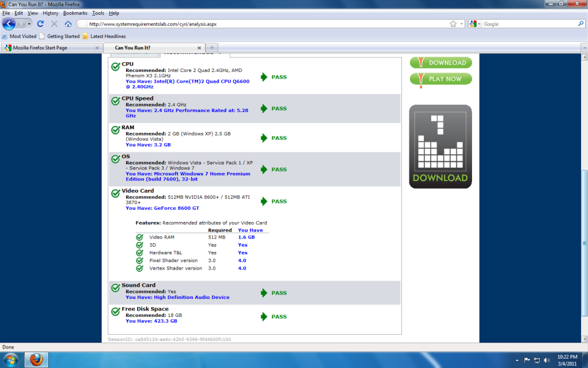Bookmark this page with the star
The height and width of the screenshot is (368, 588).
453,24
